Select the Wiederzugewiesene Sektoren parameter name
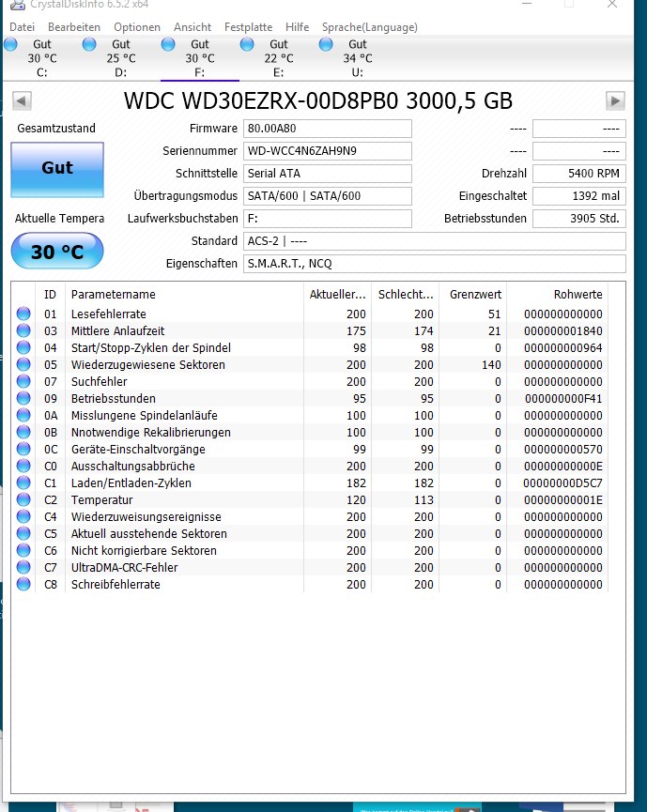This screenshot has height=812, width=647. [x=148, y=364]
